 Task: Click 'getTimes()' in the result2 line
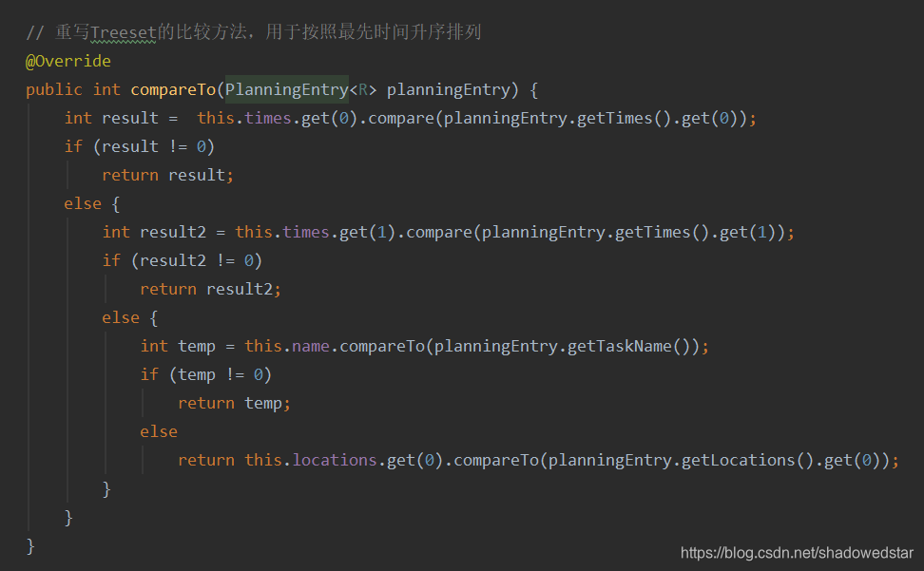click(662, 232)
